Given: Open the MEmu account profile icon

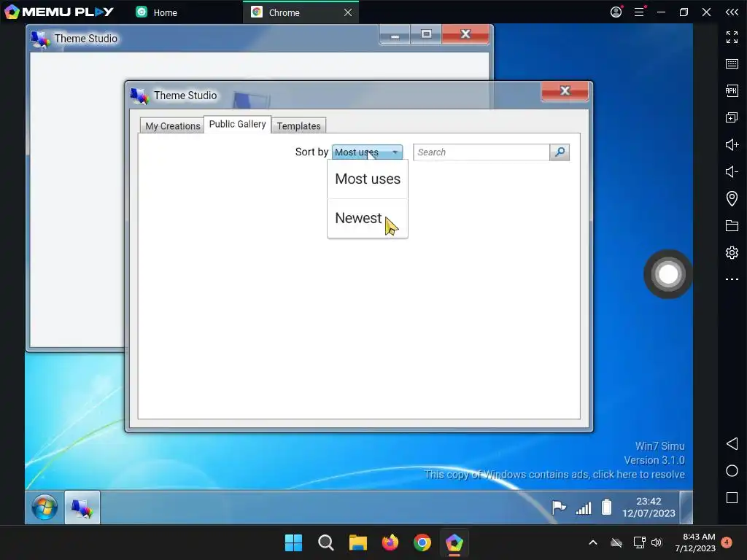Looking at the screenshot, I should coord(616,12).
